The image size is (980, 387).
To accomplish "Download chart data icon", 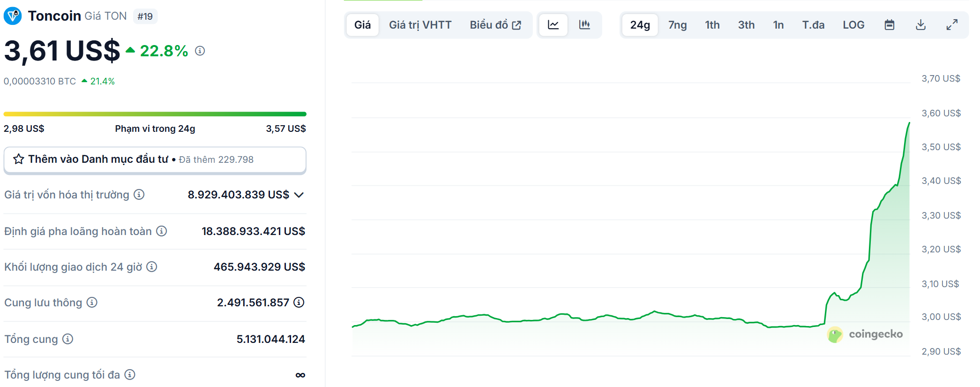I will pyautogui.click(x=921, y=25).
